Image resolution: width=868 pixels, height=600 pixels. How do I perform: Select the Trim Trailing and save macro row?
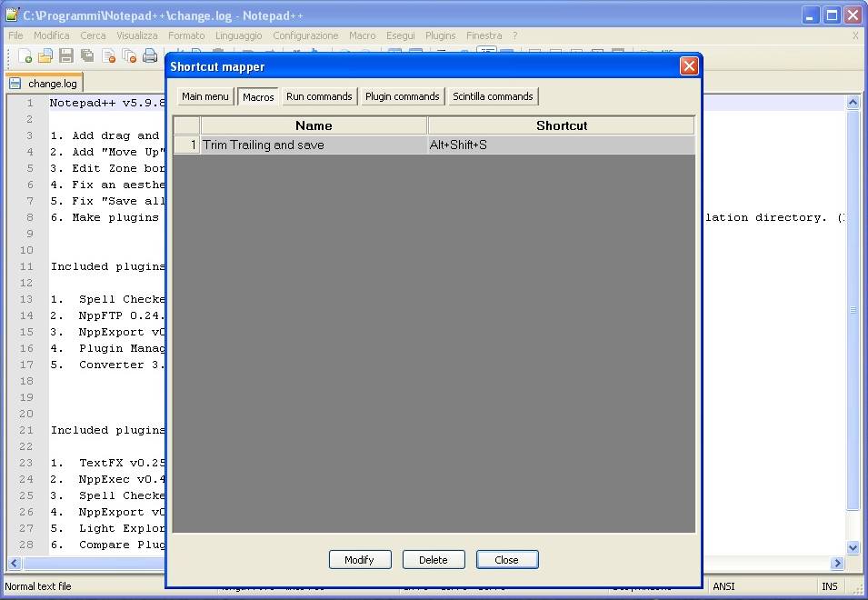point(314,145)
